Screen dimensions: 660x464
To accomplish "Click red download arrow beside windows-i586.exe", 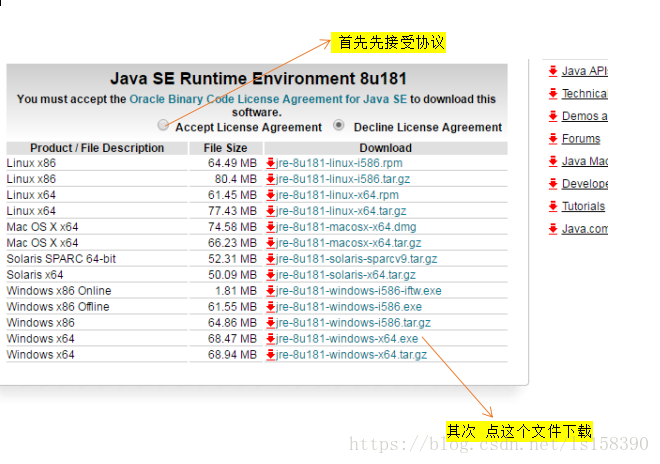I will [271, 307].
